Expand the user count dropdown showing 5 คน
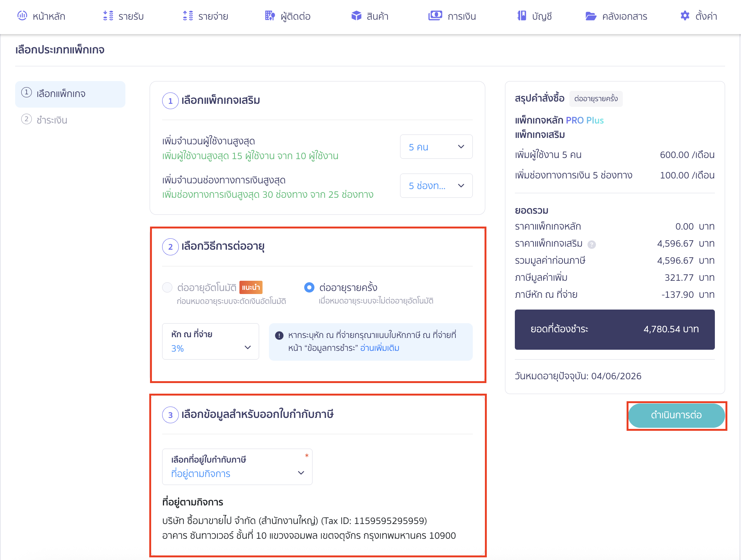This screenshot has width=741, height=560. (436, 147)
